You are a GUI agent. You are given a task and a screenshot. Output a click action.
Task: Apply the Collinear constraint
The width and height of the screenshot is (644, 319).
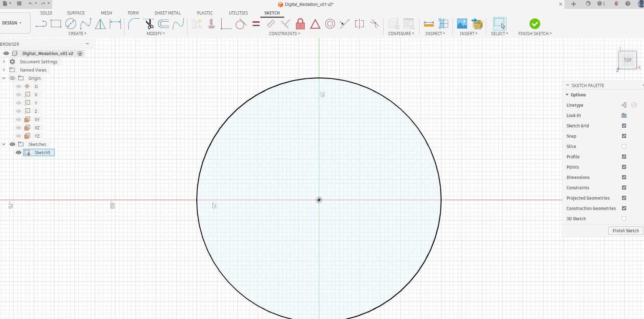[x=345, y=24]
